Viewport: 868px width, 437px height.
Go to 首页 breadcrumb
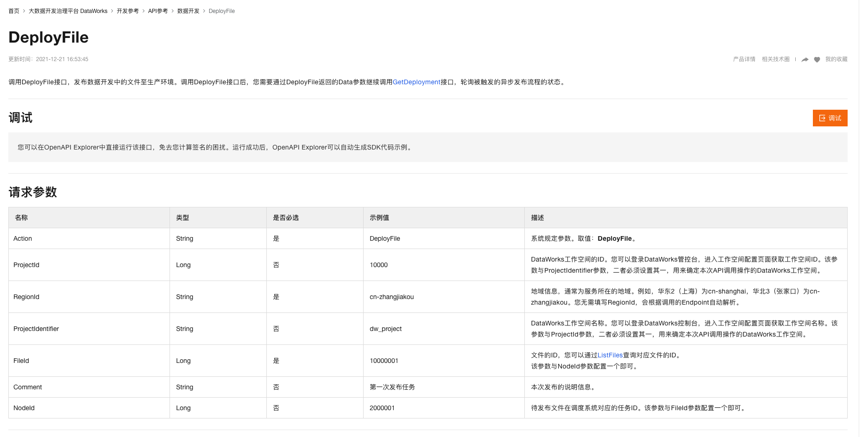point(14,11)
